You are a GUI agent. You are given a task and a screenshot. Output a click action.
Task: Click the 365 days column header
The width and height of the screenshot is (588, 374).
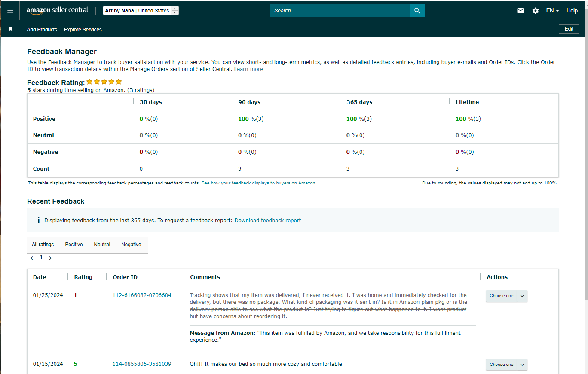coord(359,102)
